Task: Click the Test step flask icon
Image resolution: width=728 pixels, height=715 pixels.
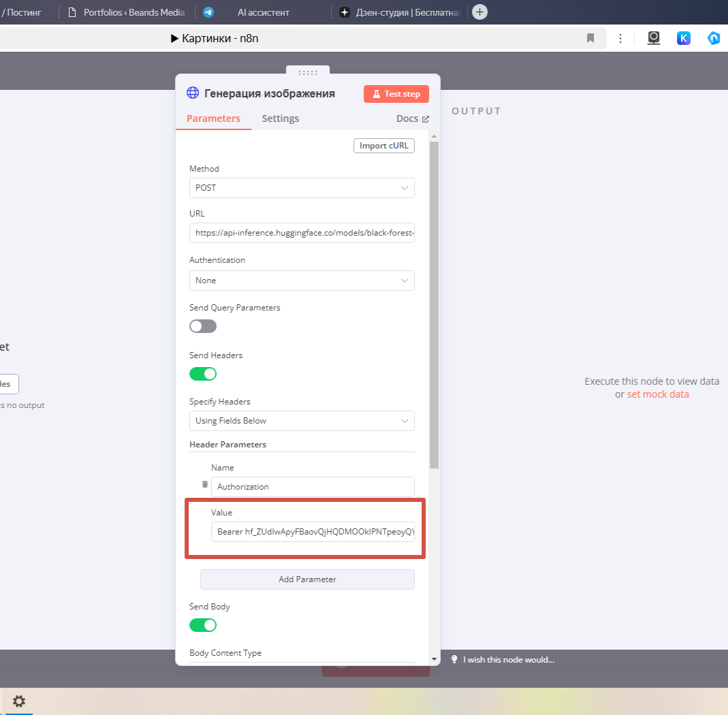Action: (x=377, y=94)
